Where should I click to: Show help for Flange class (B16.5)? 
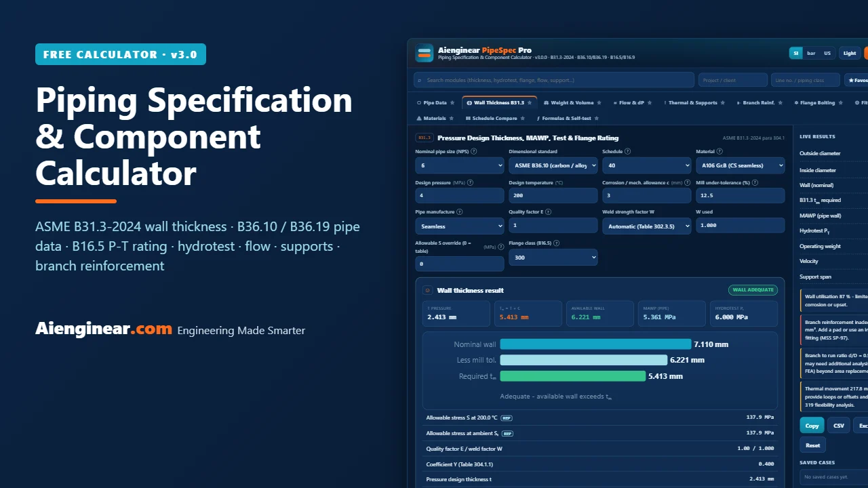[556, 243]
